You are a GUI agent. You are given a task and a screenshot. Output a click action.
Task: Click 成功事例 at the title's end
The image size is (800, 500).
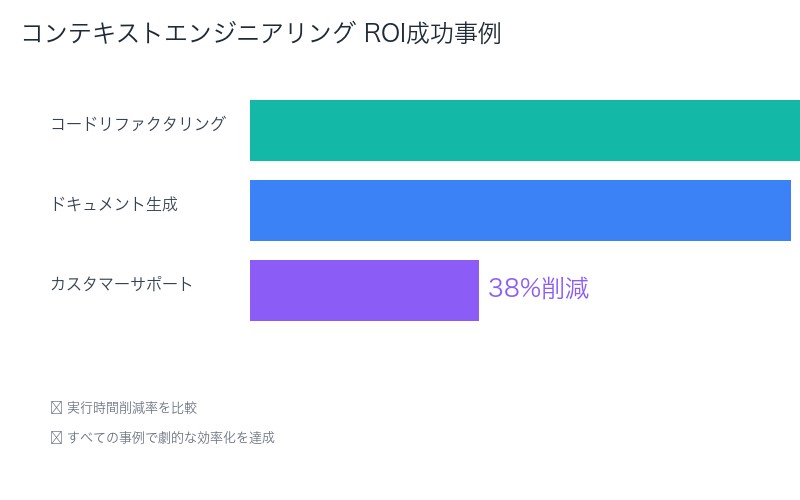coord(454,34)
